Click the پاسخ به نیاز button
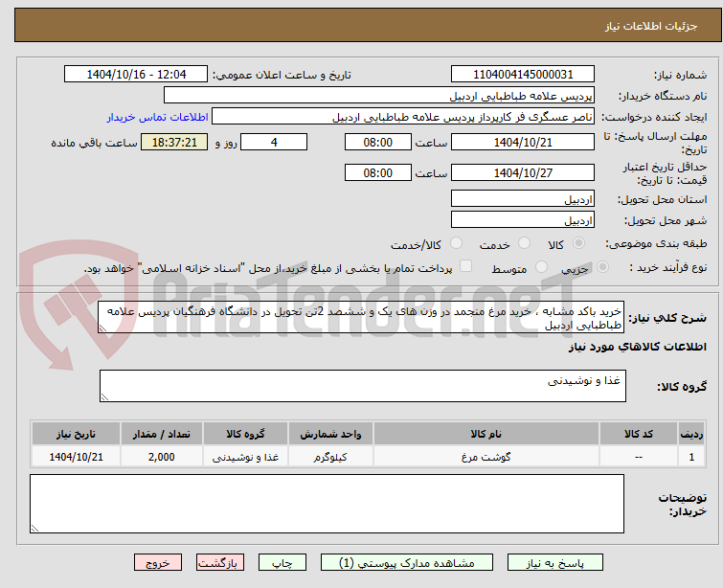Screen dimensions: 723x588 pyautogui.click(x=555, y=563)
